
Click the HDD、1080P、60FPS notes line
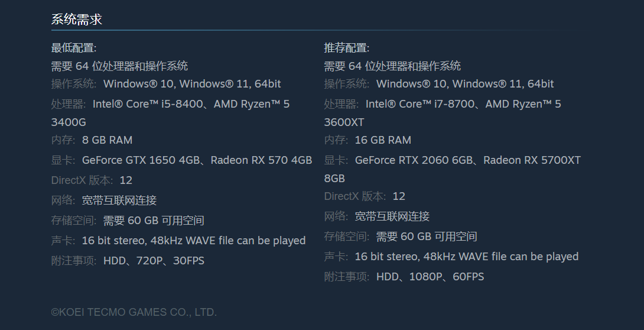(x=430, y=277)
